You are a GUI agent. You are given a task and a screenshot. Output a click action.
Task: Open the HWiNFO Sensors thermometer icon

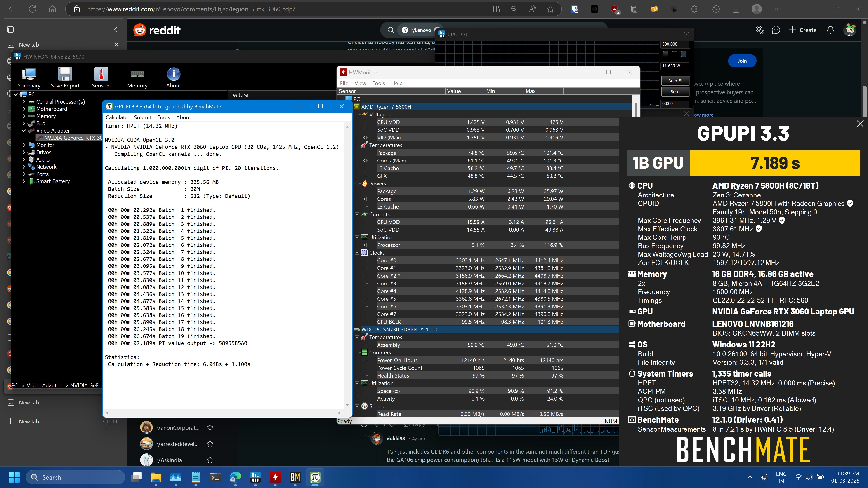click(101, 78)
